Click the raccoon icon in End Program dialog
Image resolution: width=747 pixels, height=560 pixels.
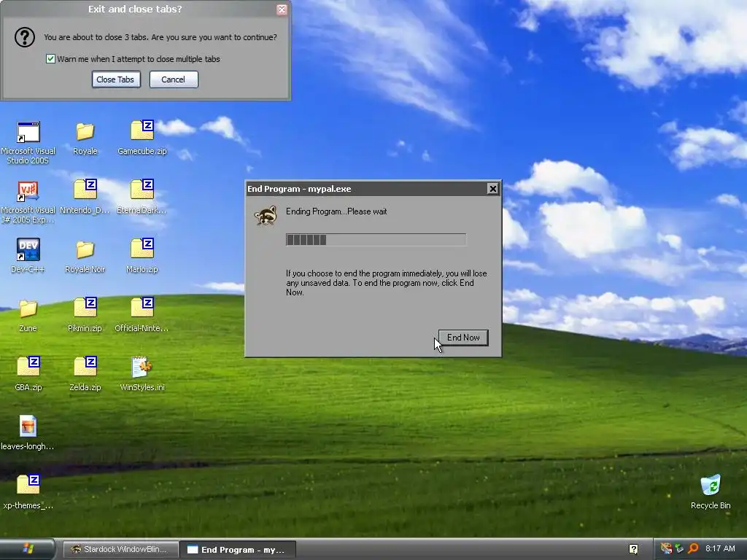266,216
